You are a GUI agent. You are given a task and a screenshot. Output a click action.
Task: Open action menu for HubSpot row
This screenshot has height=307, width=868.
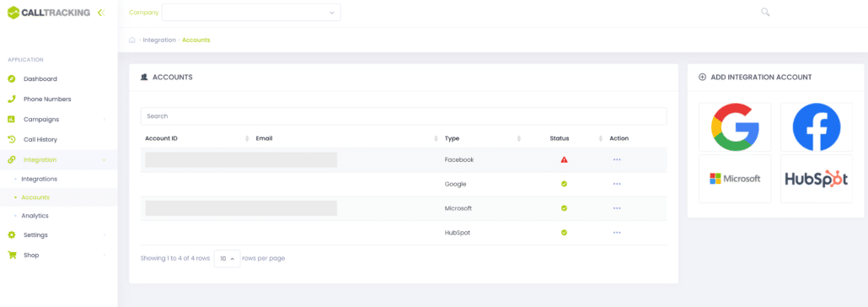[x=617, y=233]
